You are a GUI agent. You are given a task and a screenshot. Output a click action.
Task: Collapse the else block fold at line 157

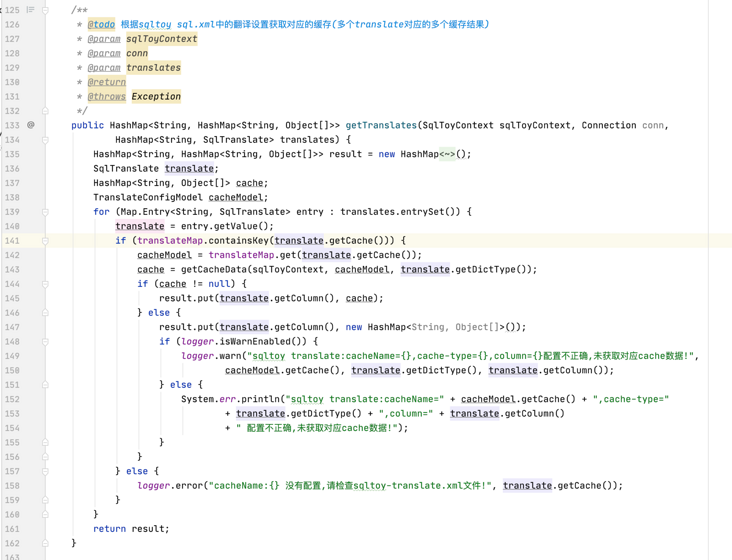45,471
